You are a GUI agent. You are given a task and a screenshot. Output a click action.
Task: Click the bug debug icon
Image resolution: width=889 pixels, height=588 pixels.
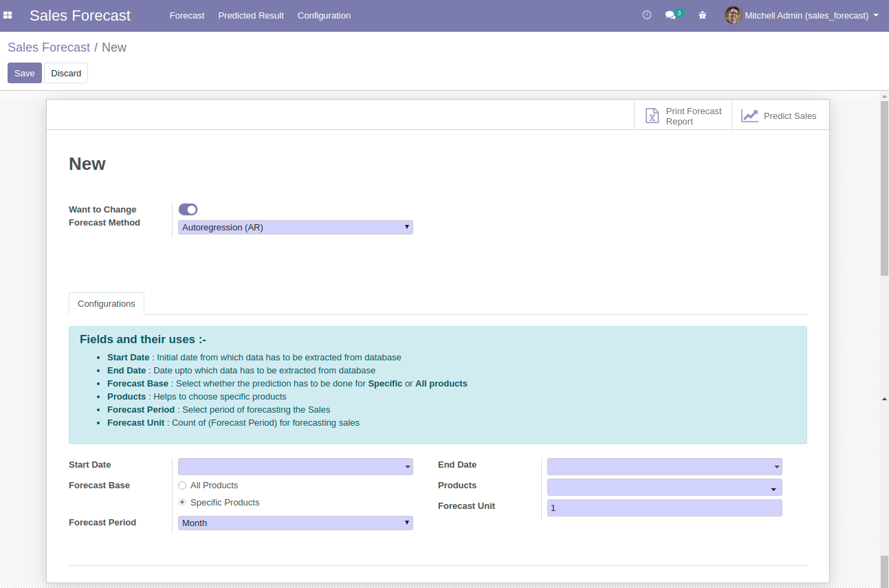pos(702,15)
